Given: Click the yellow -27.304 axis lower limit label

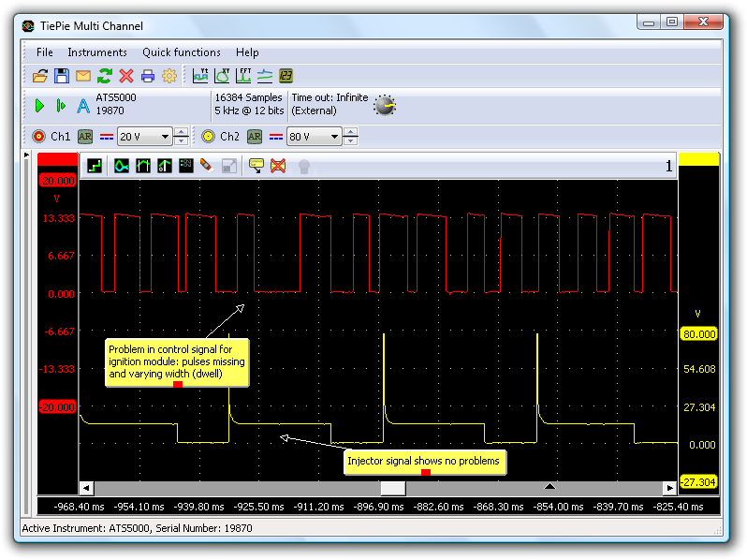Looking at the screenshot, I should coord(698,482).
